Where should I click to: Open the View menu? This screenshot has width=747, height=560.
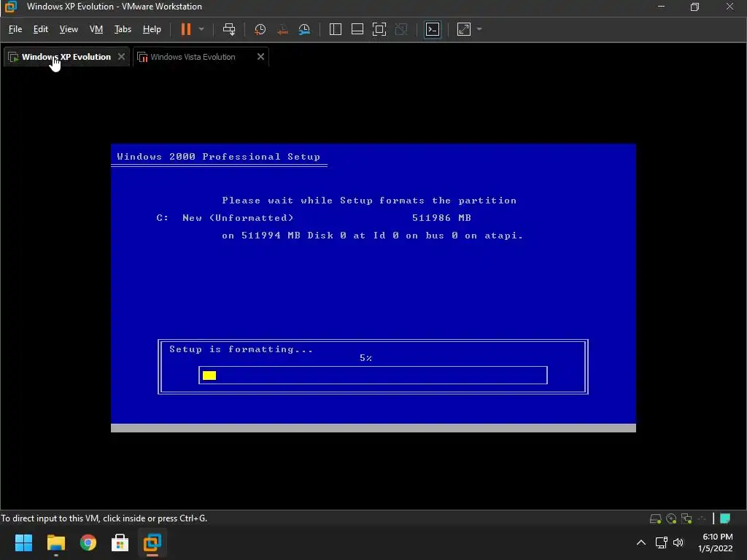pos(69,29)
